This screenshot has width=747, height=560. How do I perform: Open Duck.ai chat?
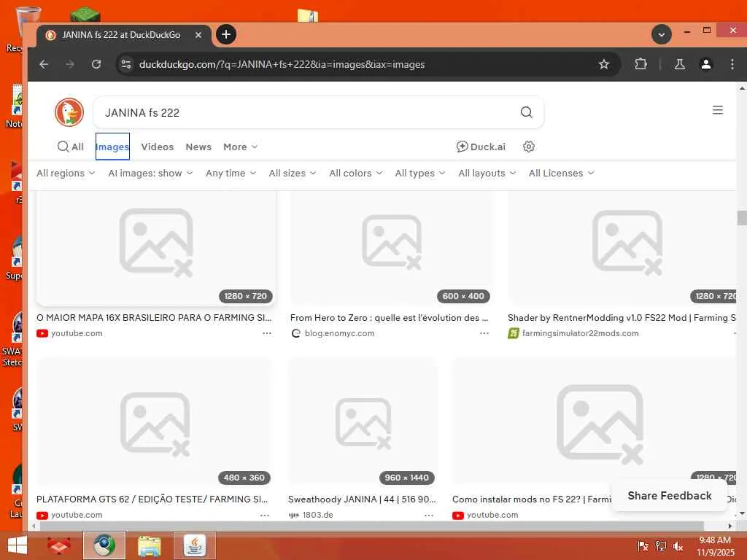(x=480, y=147)
